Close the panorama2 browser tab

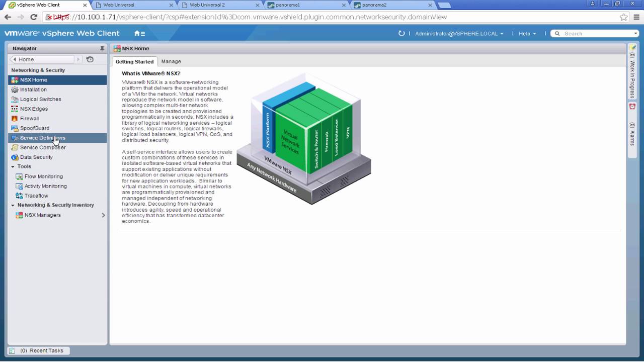coord(431,5)
